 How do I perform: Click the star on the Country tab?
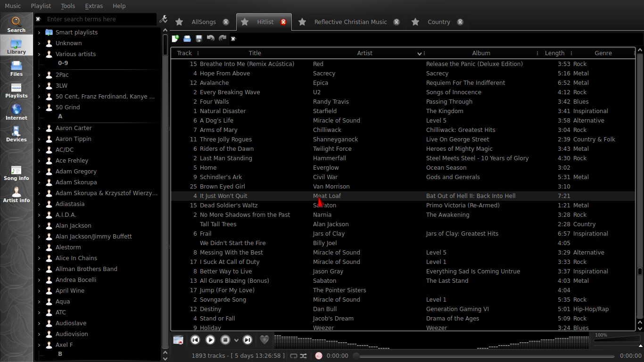[415, 22]
